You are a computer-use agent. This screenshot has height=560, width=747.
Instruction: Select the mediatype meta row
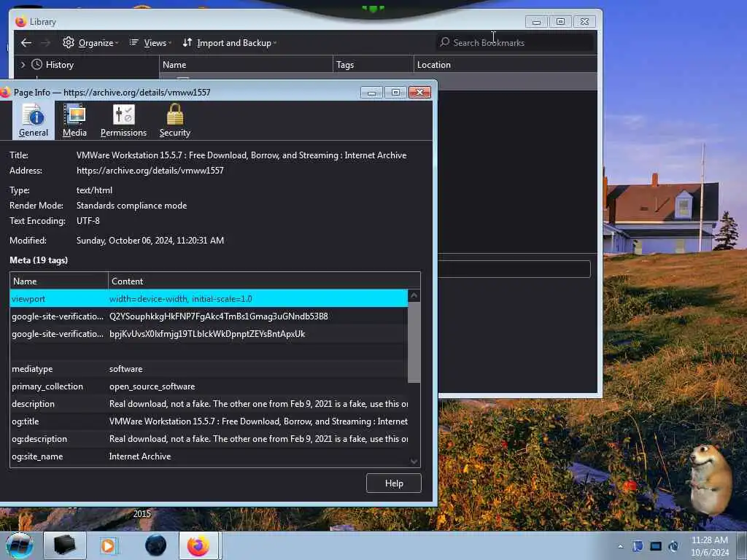point(209,368)
